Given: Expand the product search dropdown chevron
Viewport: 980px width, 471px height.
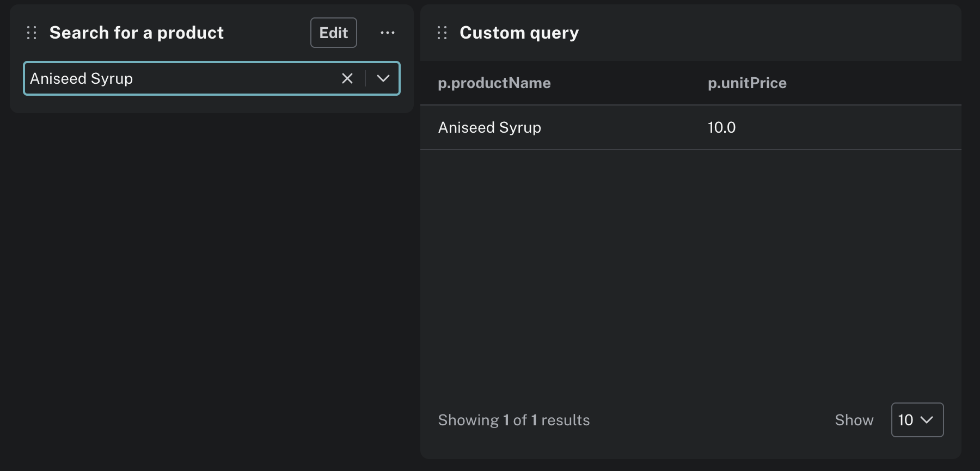Looking at the screenshot, I should tap(383, 78).
